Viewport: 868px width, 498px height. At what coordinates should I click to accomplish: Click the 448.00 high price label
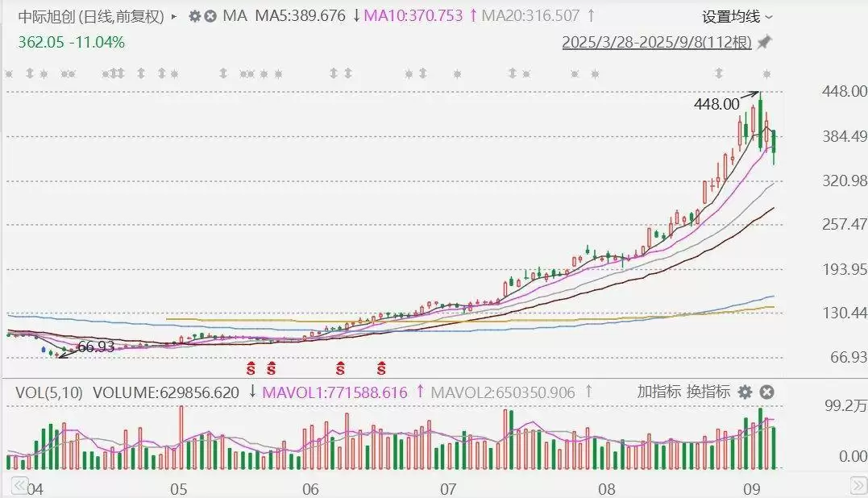pyautogui.click(x=716, y=104)
